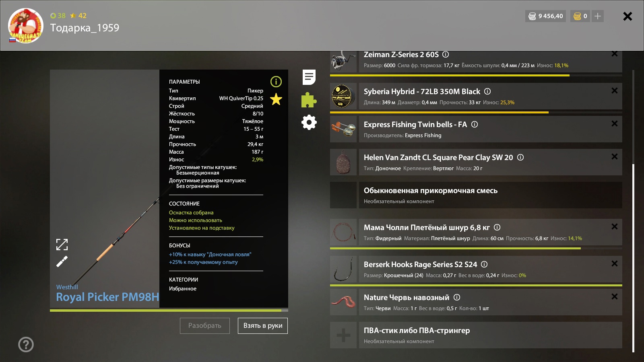Show info for Zeiman Z-Series 2 60S

click(446, 54)
